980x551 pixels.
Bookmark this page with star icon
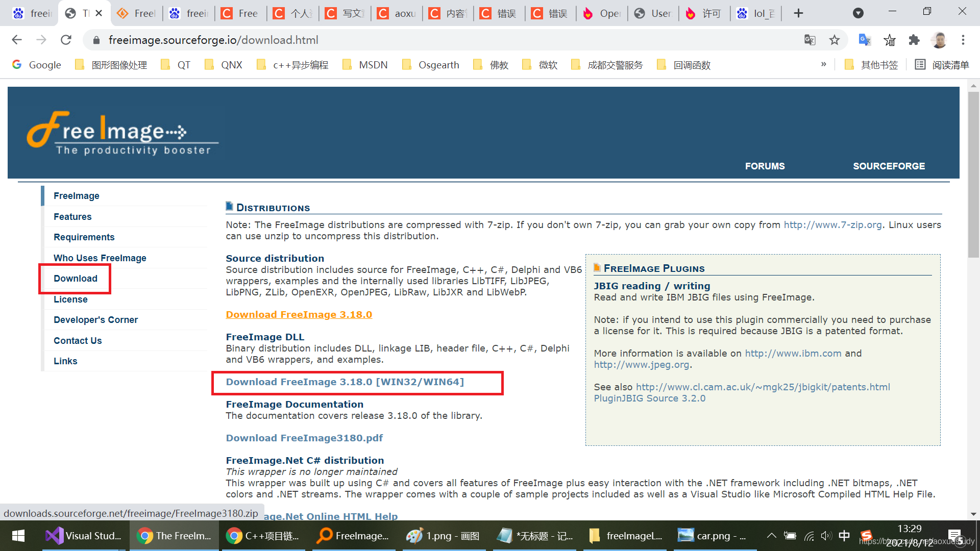tap(834, 40)
